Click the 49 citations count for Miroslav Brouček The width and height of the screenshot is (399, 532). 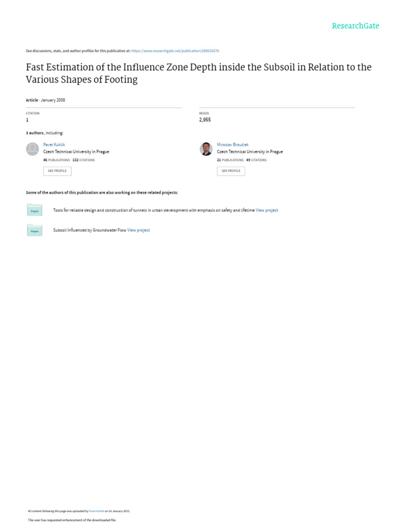[256, 160]
